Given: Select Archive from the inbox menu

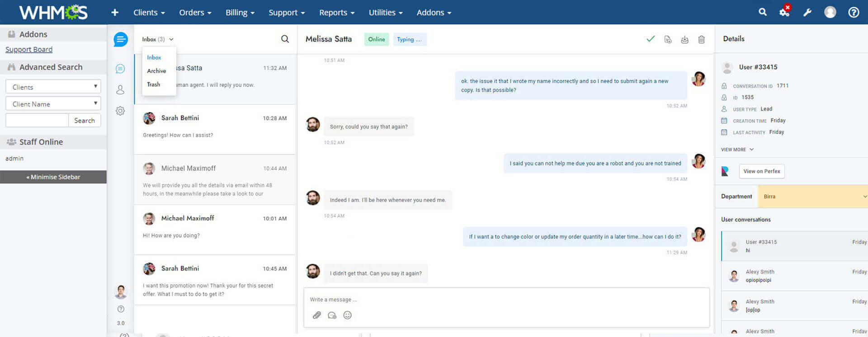Looking at the screenshot, I should (x=156, y=71).
